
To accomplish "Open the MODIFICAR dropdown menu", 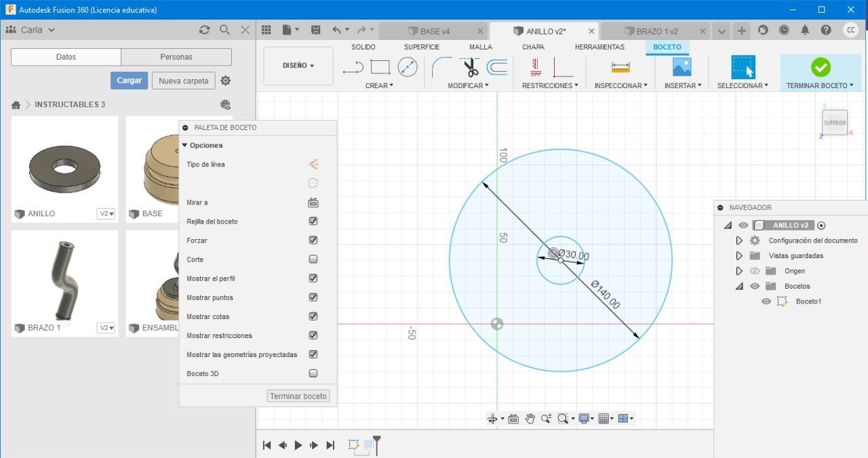I will (x=468, y=85).
